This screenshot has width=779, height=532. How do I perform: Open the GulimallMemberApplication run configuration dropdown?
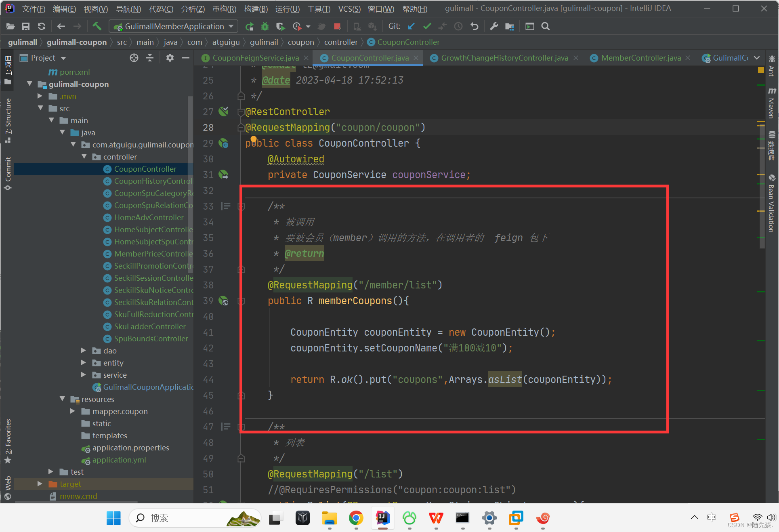[x=174, y=26]
